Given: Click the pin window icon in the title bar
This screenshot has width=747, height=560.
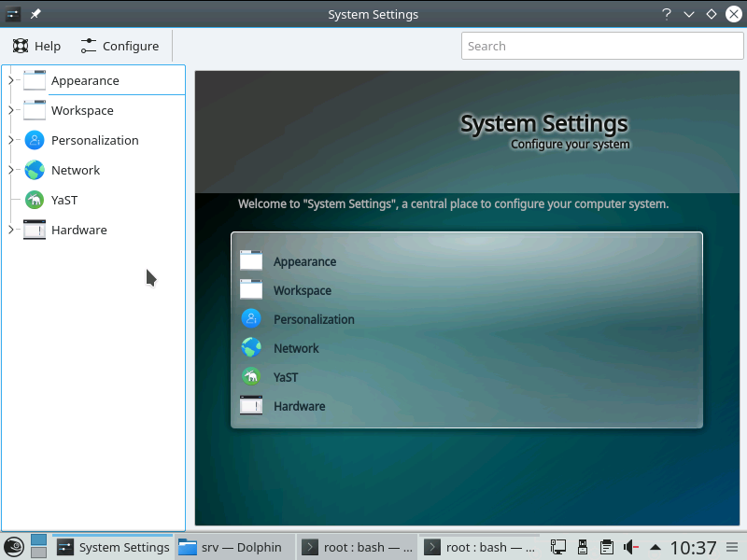Looking at the screenshot, I should pos(35,14).
